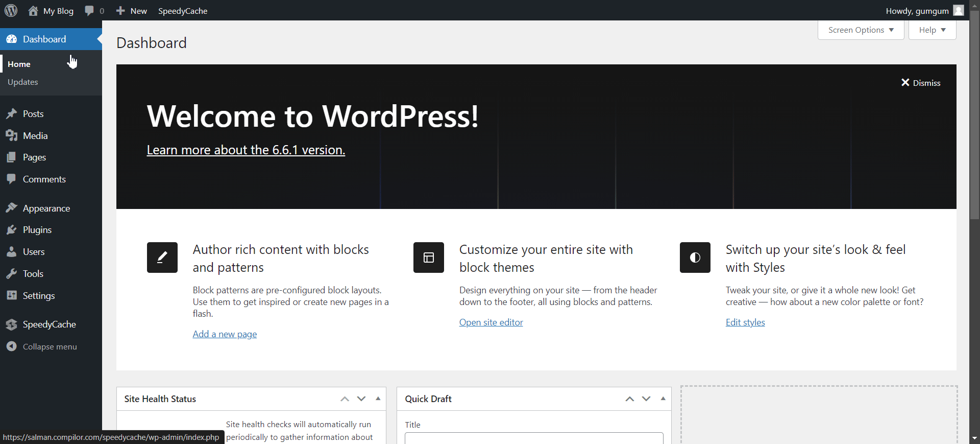Select Updates under Dashboard
Screen dimensions: 980x444
23,82
